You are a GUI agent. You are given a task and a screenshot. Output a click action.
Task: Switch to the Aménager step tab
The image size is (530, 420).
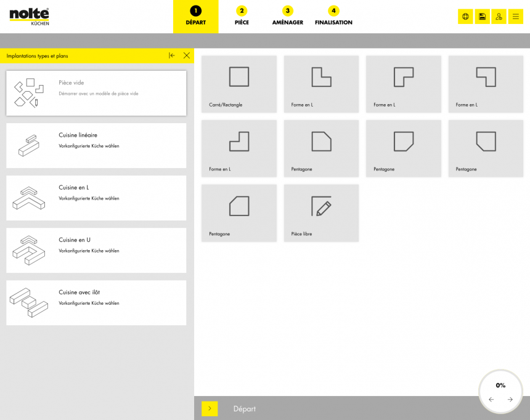pyautogui.click(x=287, y=17)
